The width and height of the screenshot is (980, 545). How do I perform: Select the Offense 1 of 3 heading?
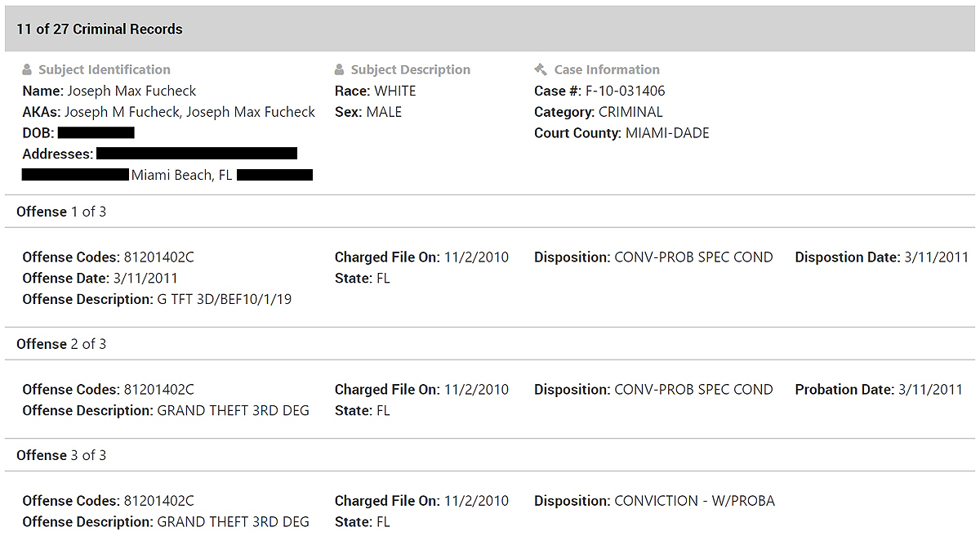click(x=61, y=212)
